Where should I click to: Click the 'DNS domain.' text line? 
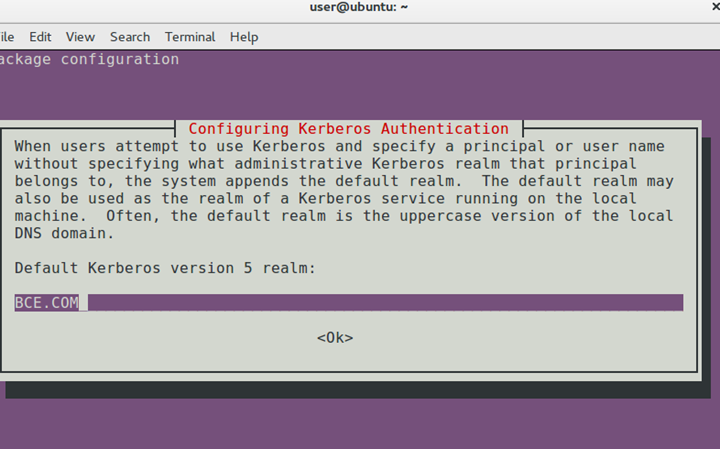coord(64,233)
